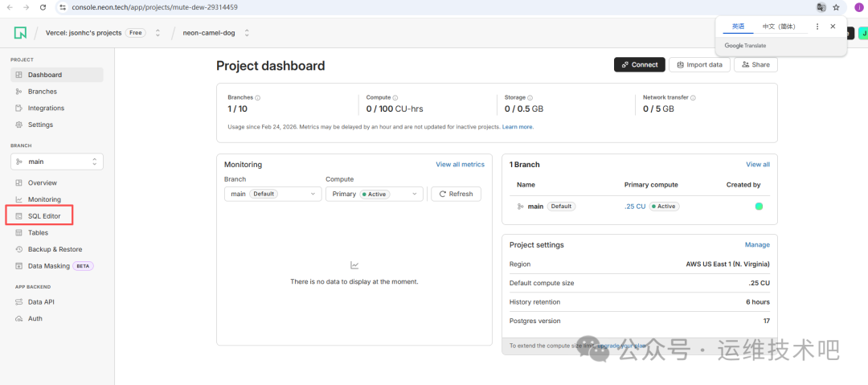Expand the main branch selector dropdown
Screen dimensions: 868x385
click(57, 162)
